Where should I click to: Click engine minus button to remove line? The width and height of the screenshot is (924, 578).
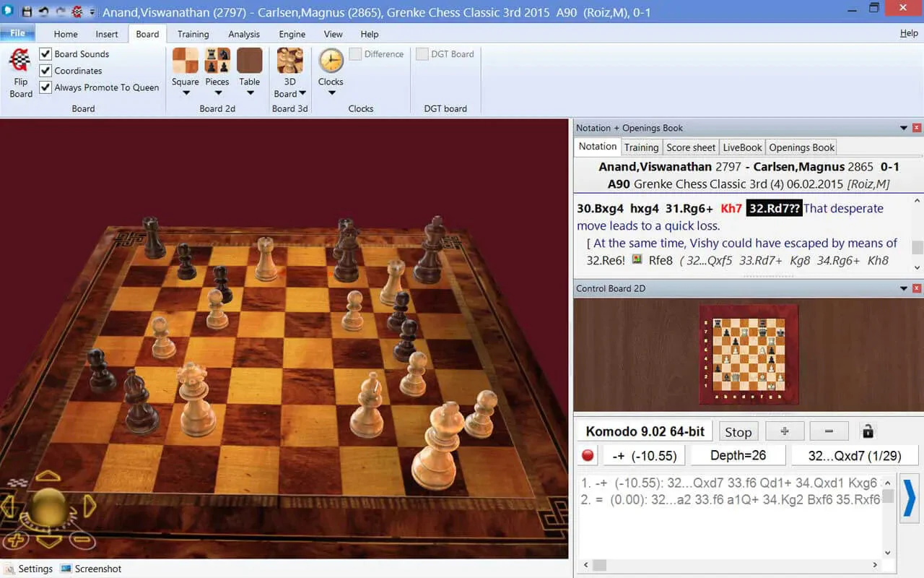point(829,431)
